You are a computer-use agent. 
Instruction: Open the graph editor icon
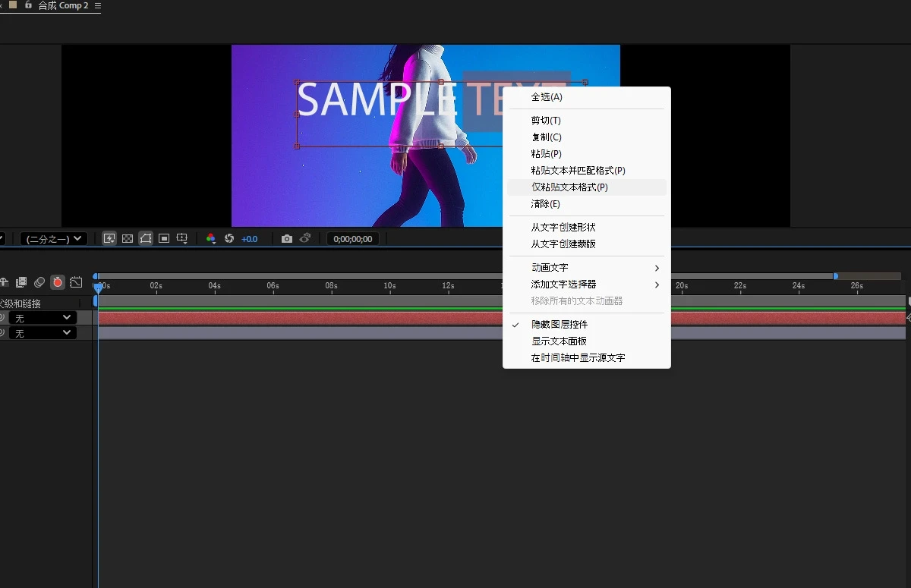pos(76,282)
